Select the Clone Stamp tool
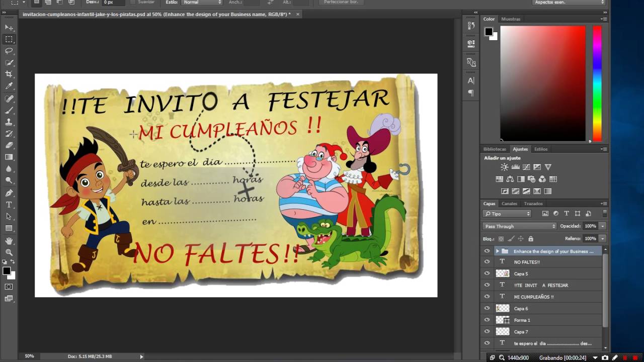 coord(9,122)
